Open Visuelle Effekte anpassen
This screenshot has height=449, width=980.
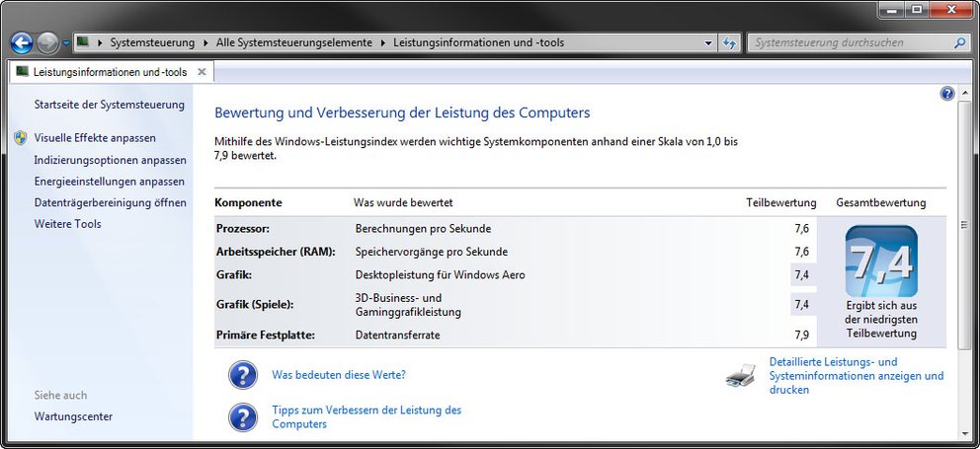click(x=95, y=138)
